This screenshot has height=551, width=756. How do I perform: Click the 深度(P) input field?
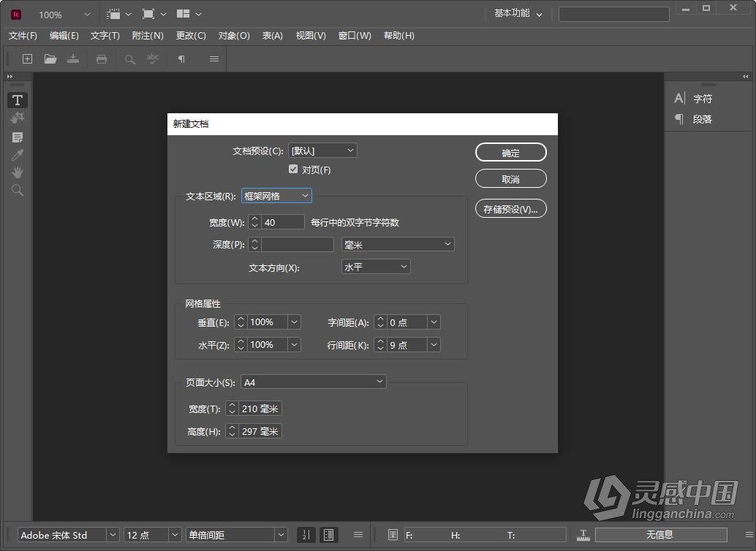click(297, 245)
